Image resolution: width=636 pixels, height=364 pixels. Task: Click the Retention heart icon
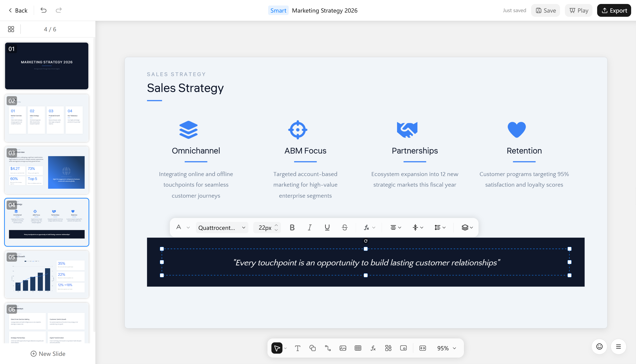517,130
